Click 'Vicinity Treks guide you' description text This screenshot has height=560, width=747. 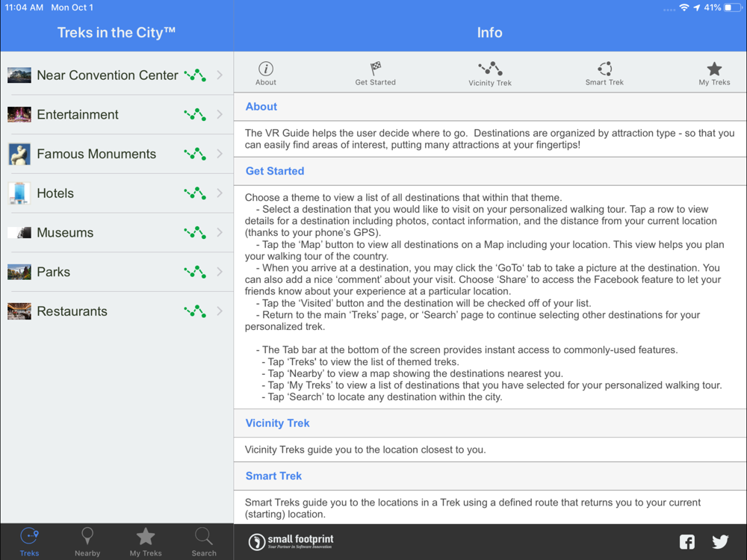point(365,449)
